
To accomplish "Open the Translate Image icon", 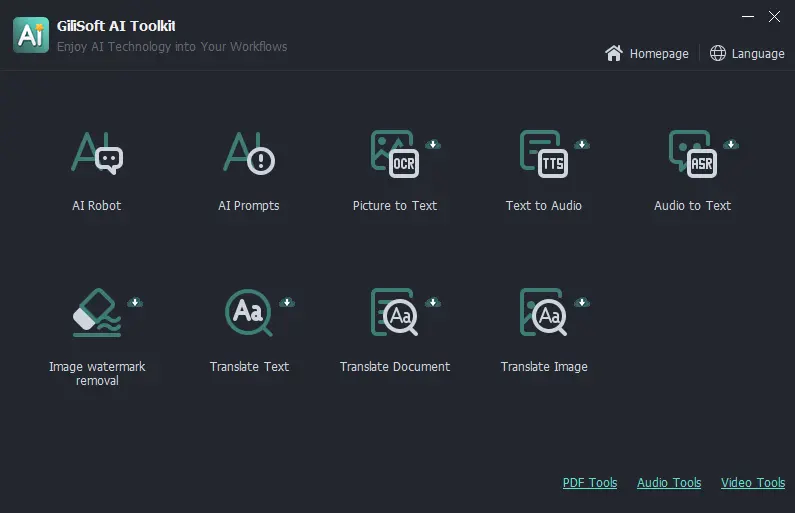I will [x=544, y=312].
